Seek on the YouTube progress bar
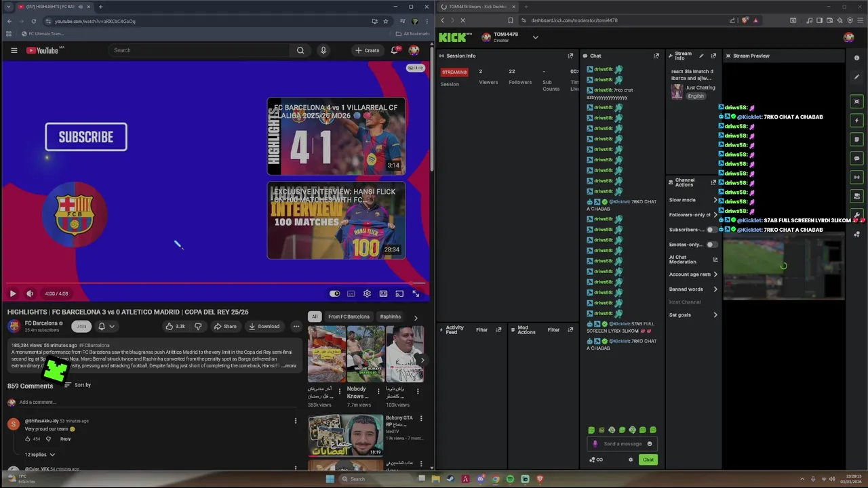The height and width of the screenshot is (488, 868). click(216, 283)
